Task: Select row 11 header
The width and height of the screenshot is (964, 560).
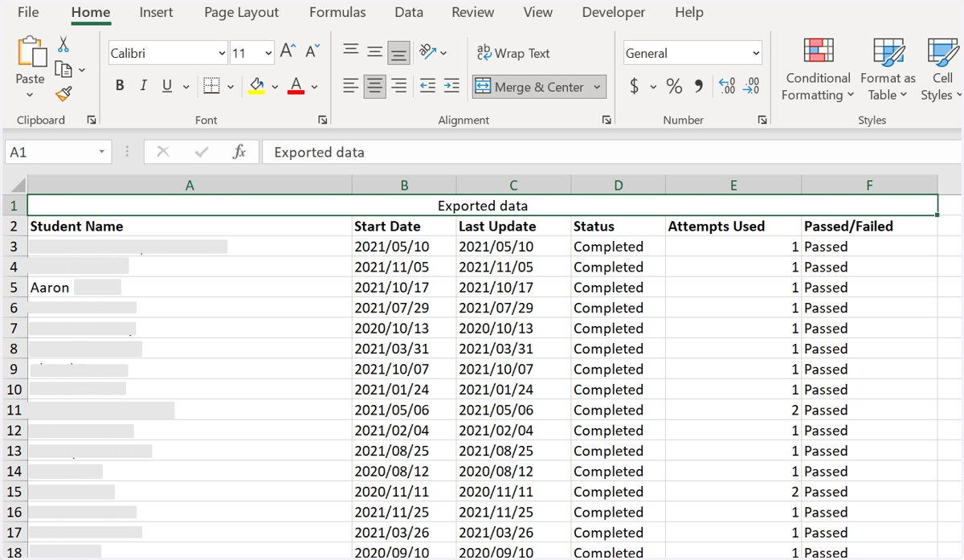Action: pyautogui.click(x=14, y=410)
